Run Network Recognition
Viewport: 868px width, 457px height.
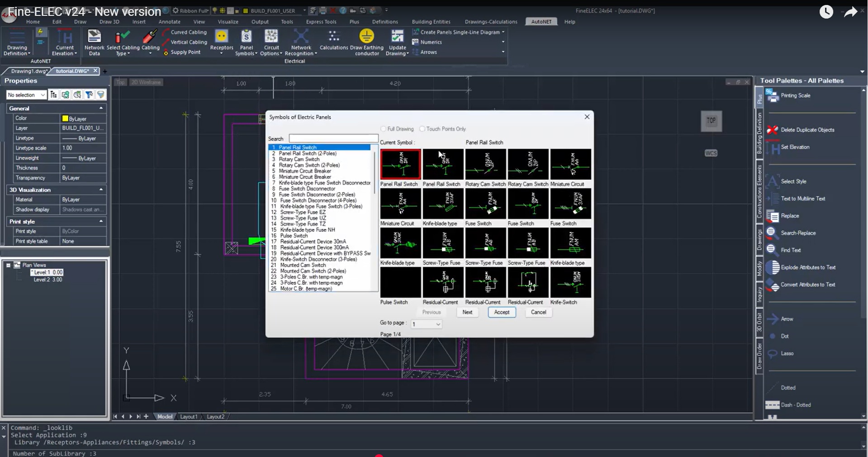pos(301,42)
